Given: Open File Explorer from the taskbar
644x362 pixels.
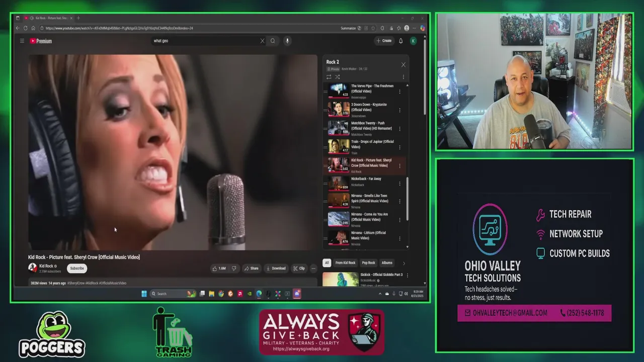Looking at the screenshot, I should point(211,294).
